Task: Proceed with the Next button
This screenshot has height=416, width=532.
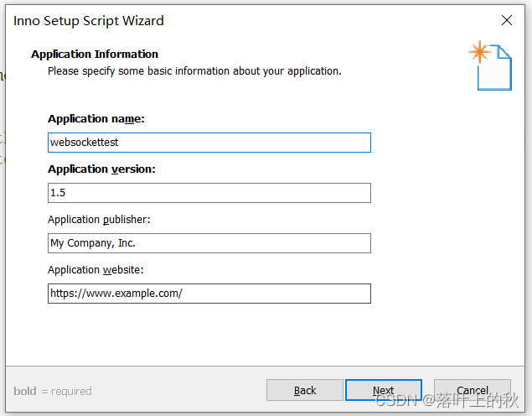Action: point(384,390)
